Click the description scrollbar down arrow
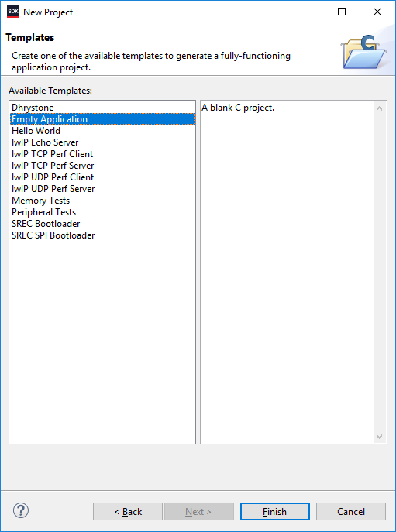396x532 pixels. (380, 436)
